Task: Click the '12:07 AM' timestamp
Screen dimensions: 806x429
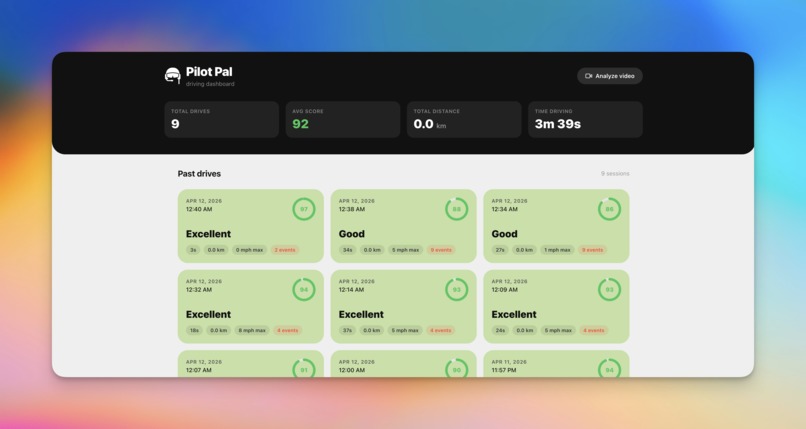Action: [198, 370]
